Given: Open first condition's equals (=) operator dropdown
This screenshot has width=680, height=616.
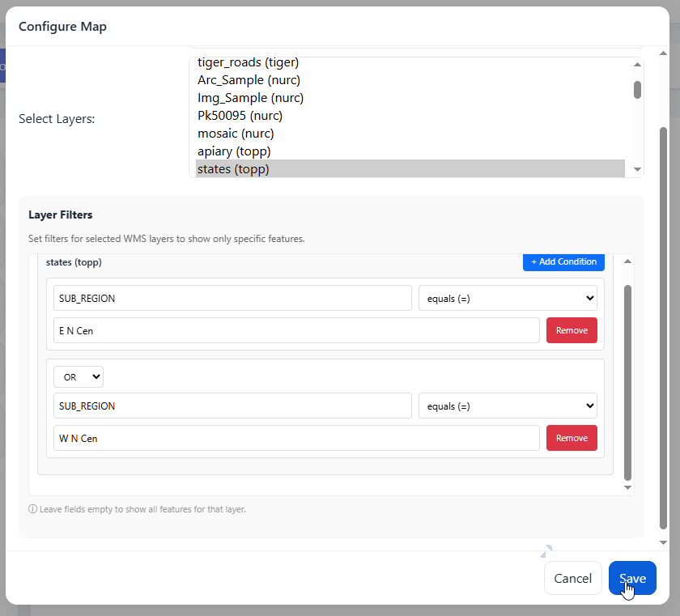Looking at the screenshot, I should [x=508, y=298].
